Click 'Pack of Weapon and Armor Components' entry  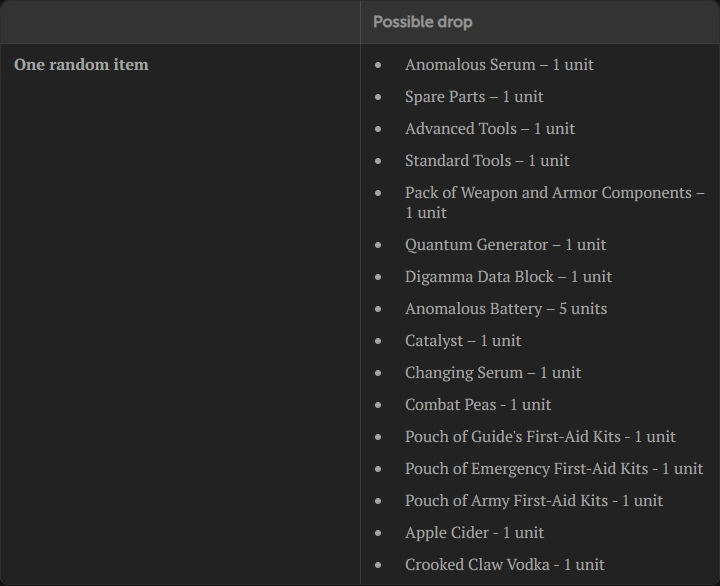553,193
